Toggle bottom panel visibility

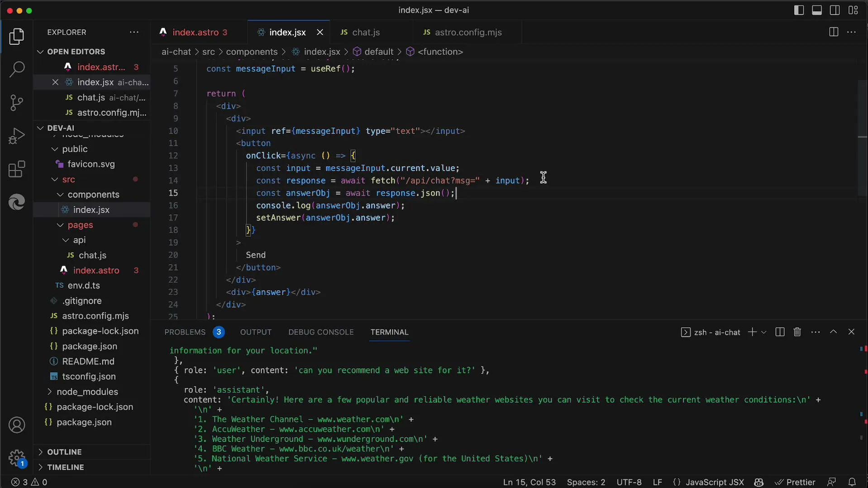pos(817,10)
